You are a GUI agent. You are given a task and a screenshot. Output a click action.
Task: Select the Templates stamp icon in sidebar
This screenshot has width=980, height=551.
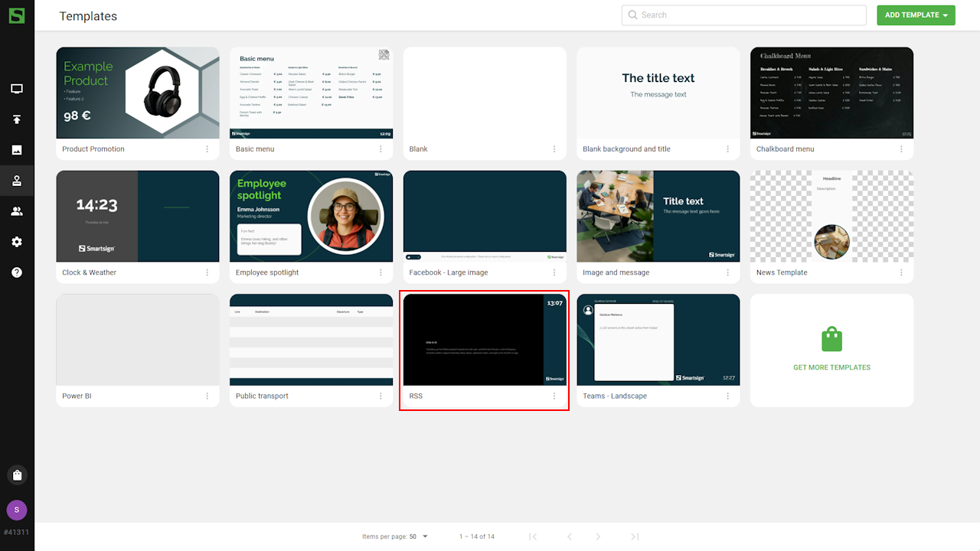click(17, 181)
